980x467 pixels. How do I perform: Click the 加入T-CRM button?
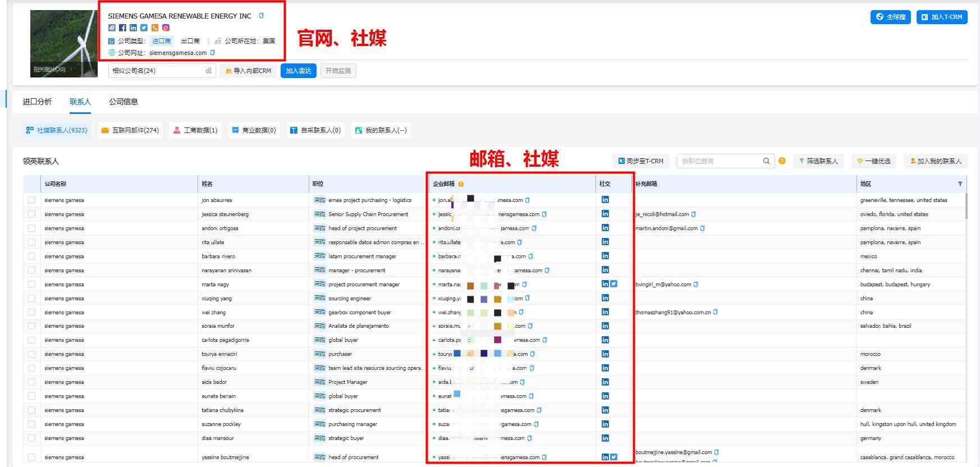click(x=942, y=17)
